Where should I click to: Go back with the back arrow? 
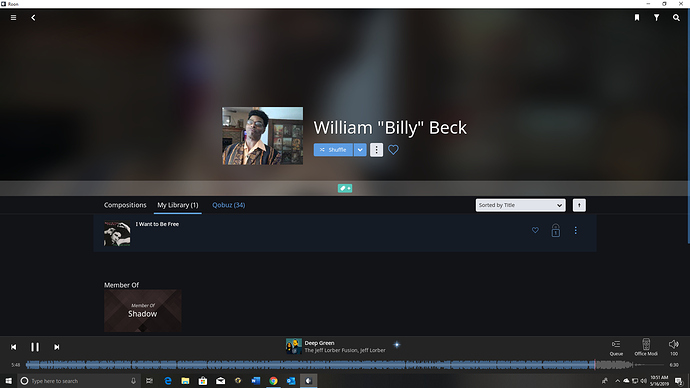click(x=33, y=18)
